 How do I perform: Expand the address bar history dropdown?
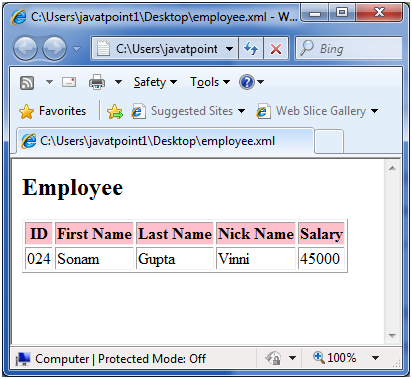pos(229,49)
